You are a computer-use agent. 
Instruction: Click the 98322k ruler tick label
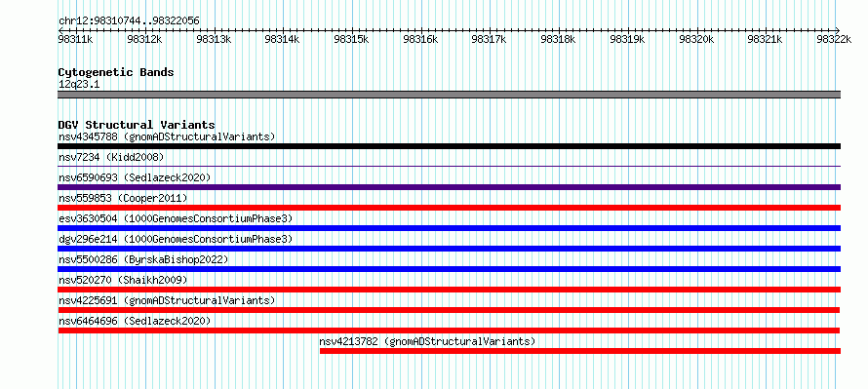834,39
